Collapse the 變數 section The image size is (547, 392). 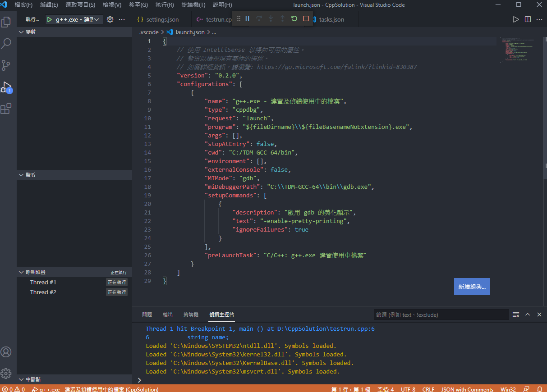pyautogui.click(x=31, y=32)
